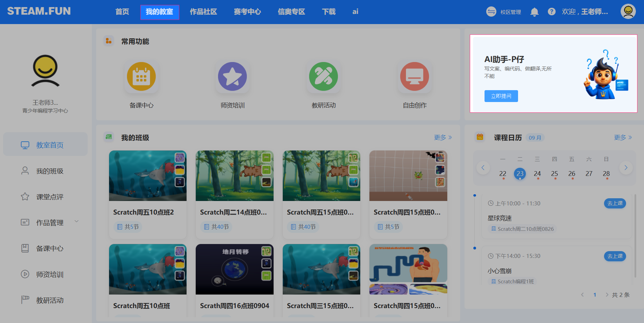Select 课堂点评 in the sidebar

pyautogui.click(x=50, y=197)
